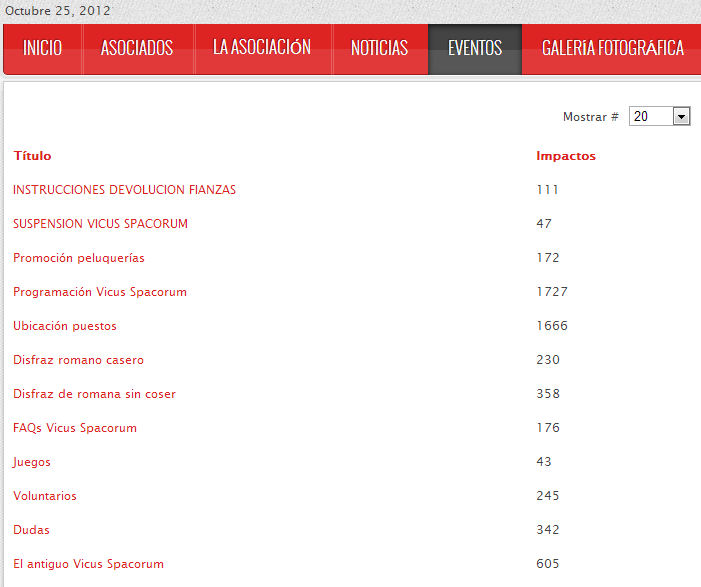Image resolution: width=701 pixels, height=587 pixels.
Task: Open GALERÍA FOTOGRÁFICA menu item
Action: click(612, 48)
